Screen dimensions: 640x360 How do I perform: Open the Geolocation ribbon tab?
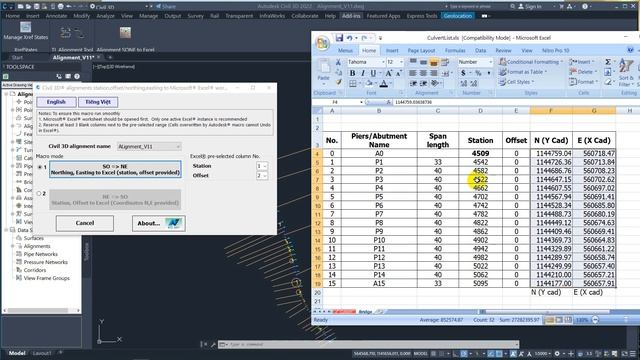pyautogui.click(x=458, y=16)
